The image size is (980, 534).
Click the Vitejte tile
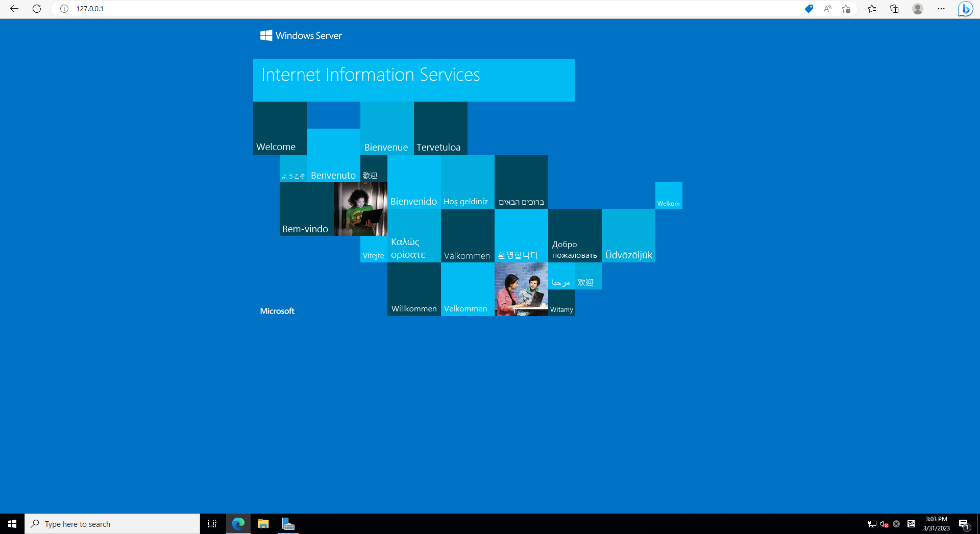point(374,249)
